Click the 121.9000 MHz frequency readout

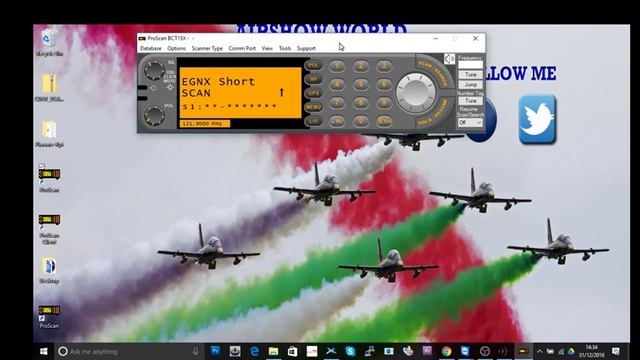pyautogui.click(x=204, y=123)
